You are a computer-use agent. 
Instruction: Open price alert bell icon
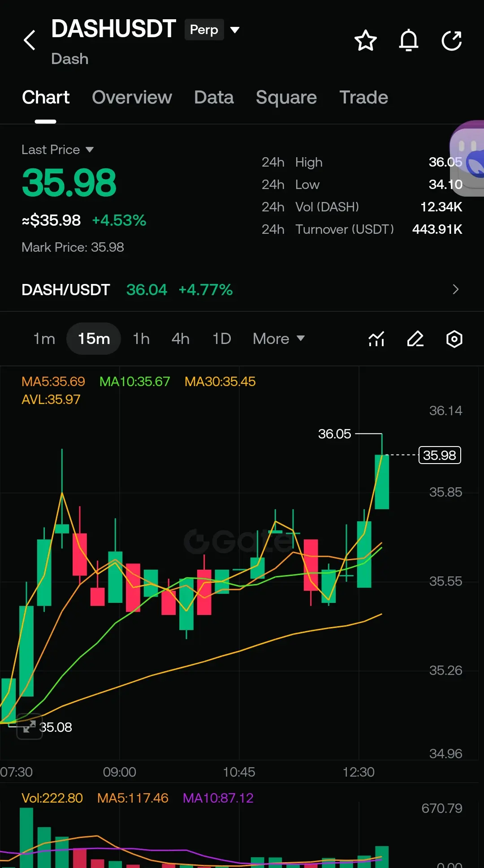click(408, 41)
